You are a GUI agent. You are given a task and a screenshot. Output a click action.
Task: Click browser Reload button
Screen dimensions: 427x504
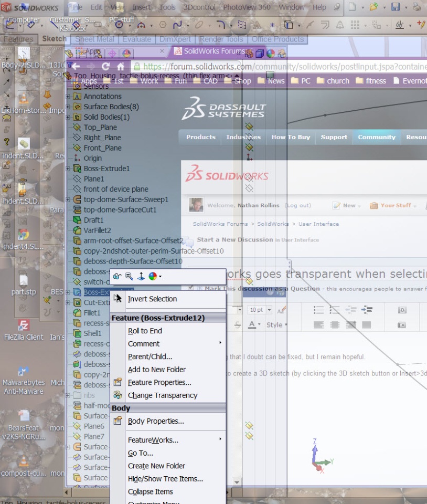105,67
